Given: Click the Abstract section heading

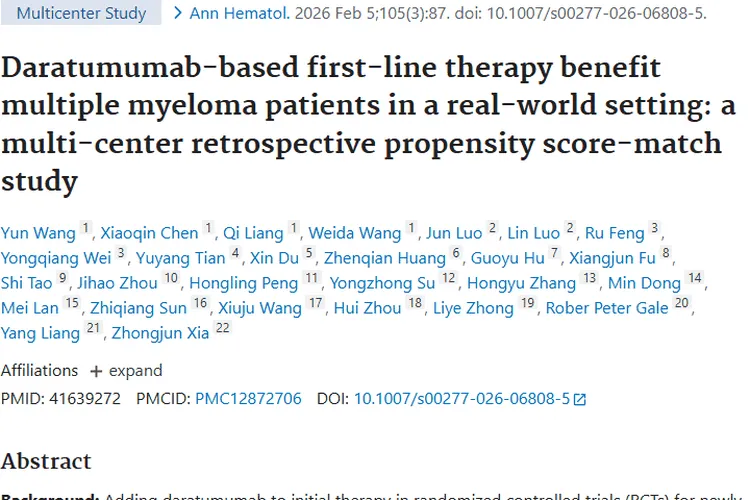Looking at the screenshot, I should pos(46,461).
